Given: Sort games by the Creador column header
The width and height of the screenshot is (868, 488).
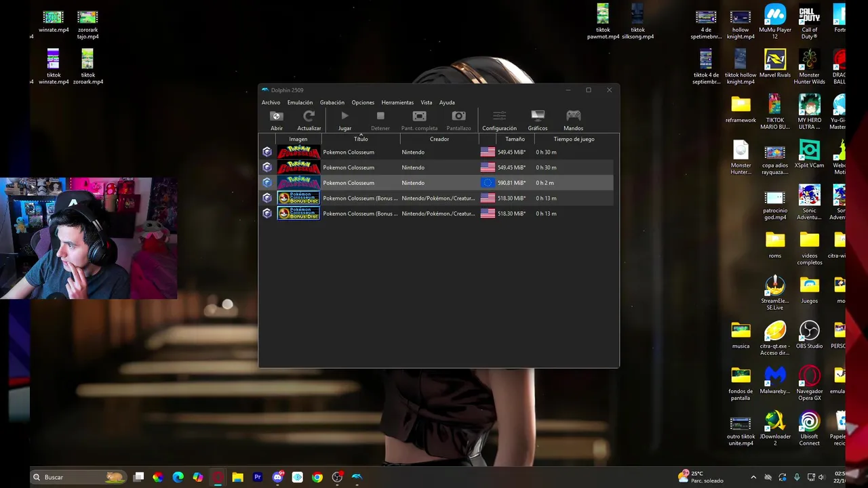Looking at the screenshot, I should pos(439,139).
